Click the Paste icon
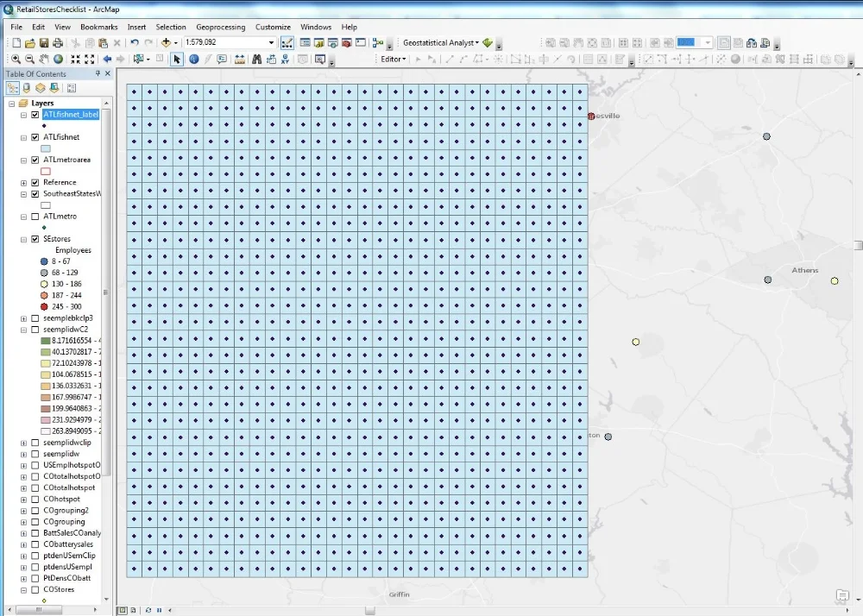The width and height of the screenshot is (863, 616). click(103, 43)
